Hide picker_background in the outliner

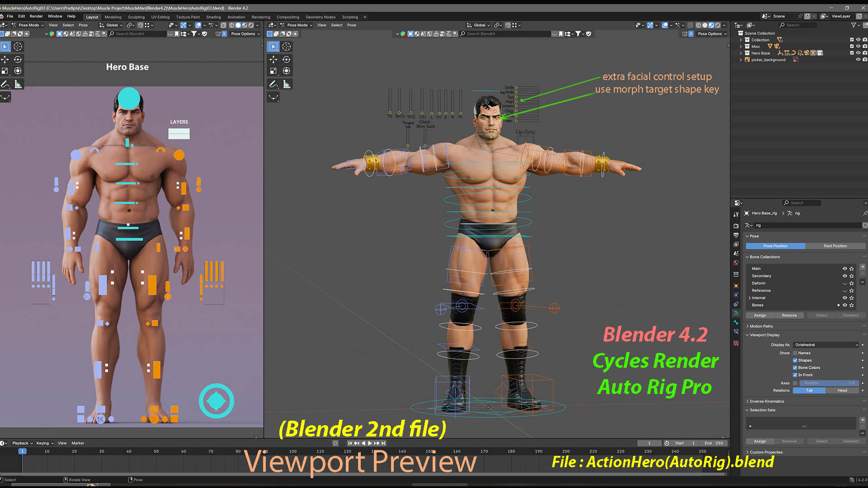(858, 60)
